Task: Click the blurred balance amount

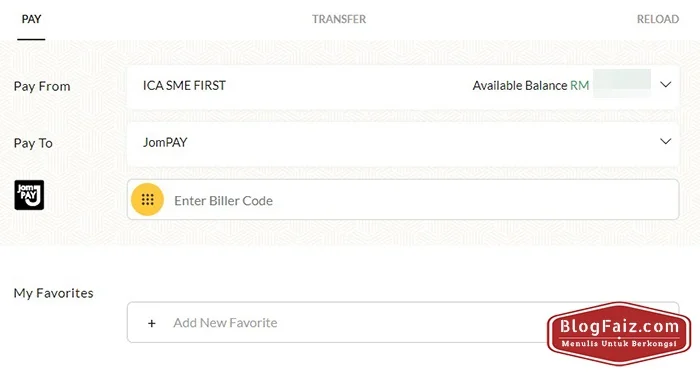Action: tap(621, 83)
